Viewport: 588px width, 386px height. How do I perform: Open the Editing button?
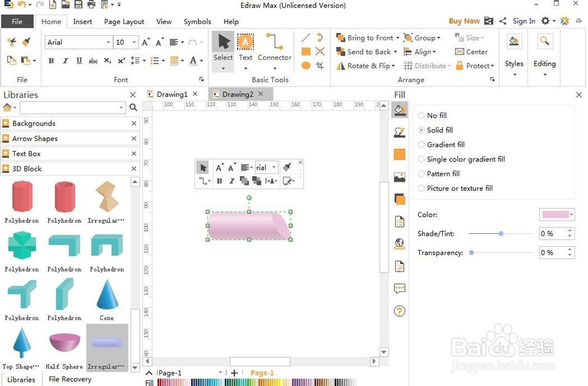click(x=544, y=55)
